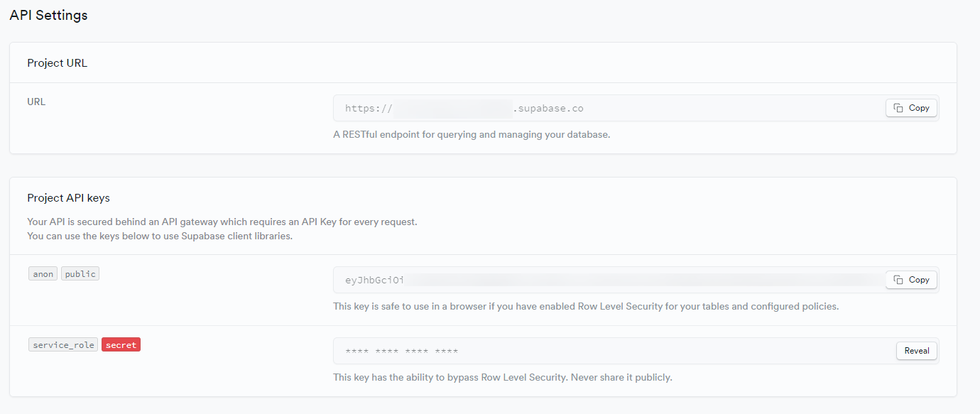Click the API gateway description line
This screenshot has height=414, width=980.
(222, 222)
